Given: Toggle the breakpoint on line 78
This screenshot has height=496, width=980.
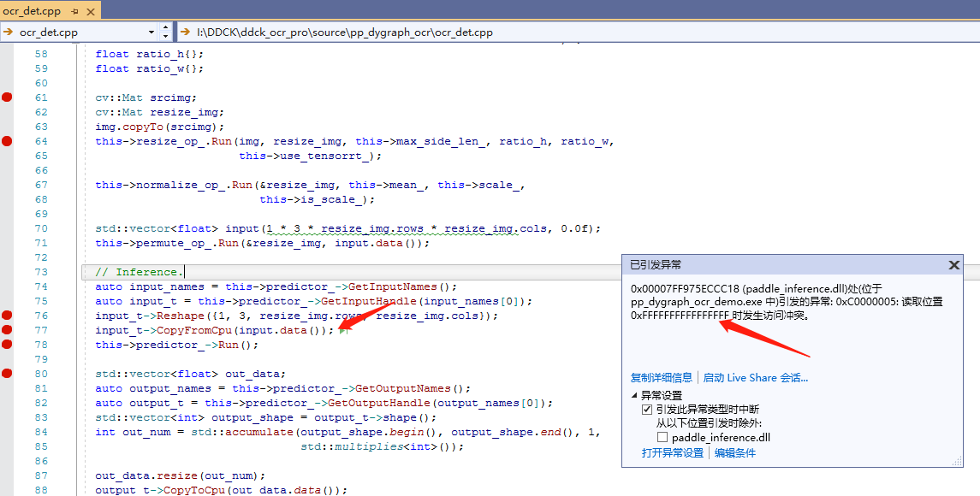Looking at the screenshot, I should (x=7, y=344).
